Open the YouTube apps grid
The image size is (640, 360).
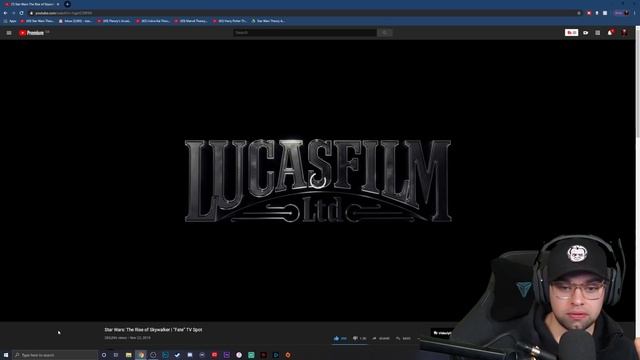click(x=598, y=33)
